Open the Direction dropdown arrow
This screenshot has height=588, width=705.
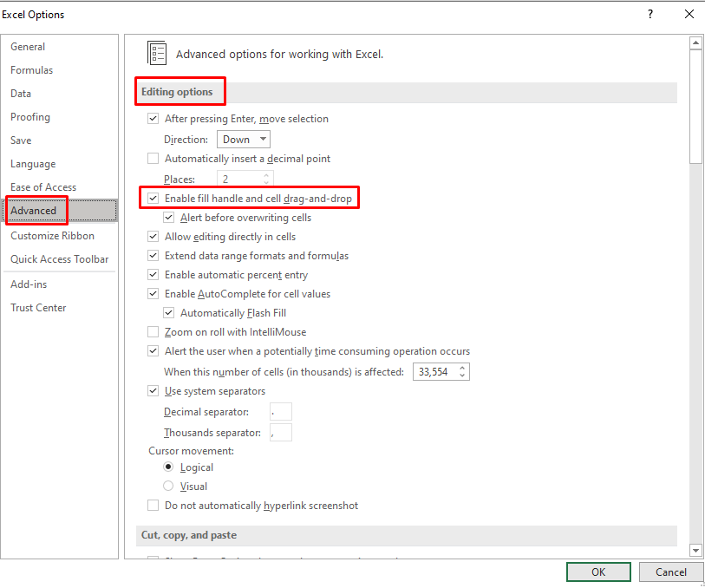263,140
